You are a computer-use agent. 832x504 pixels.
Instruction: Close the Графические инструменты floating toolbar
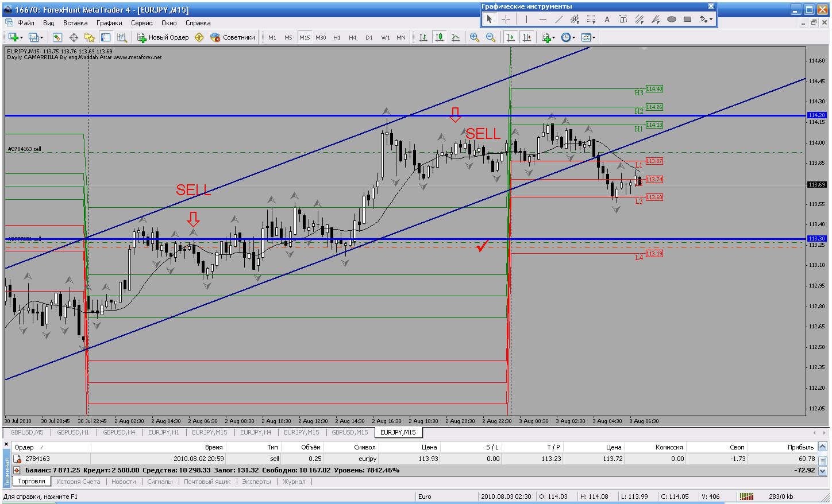click(x=711, y=6)
